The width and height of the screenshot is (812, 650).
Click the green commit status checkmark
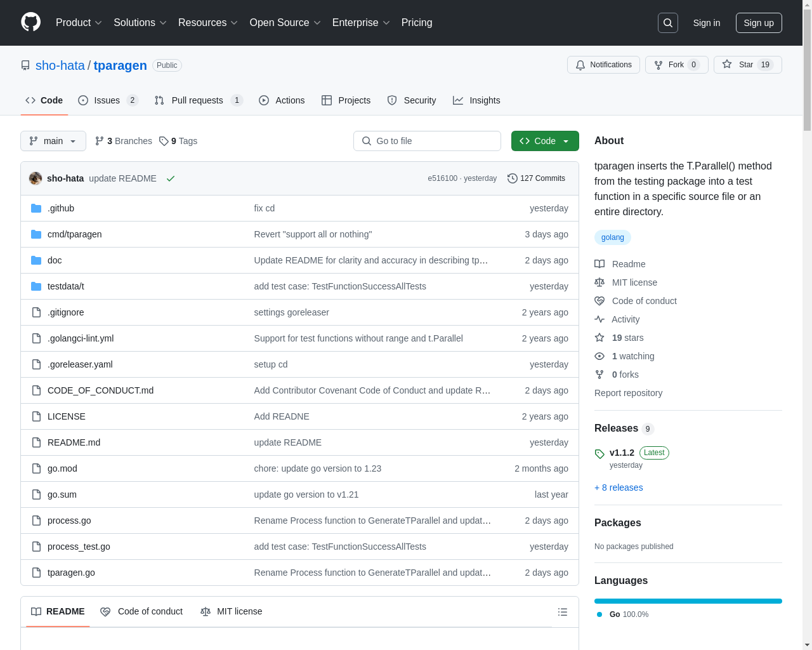tap(171, 178)
